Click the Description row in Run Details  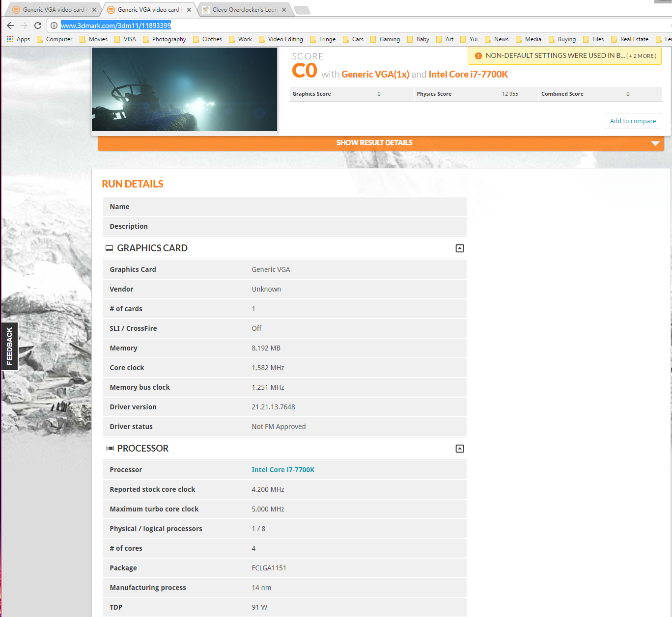(284, 226)
